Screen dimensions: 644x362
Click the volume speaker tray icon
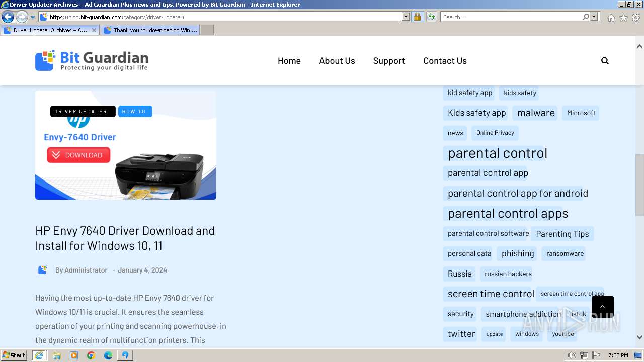click(x=572, y=355)
